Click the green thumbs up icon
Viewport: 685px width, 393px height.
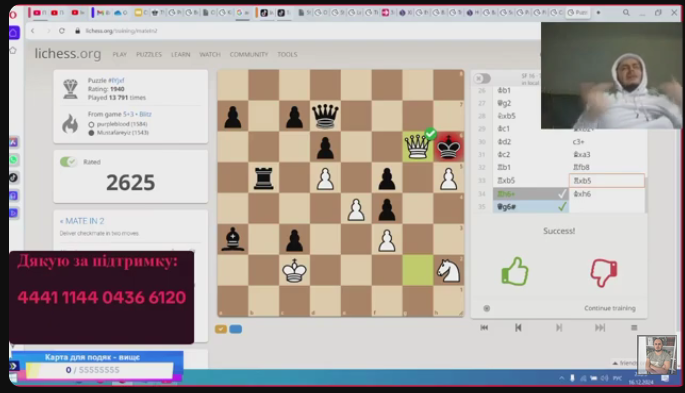tap(515, 272)
